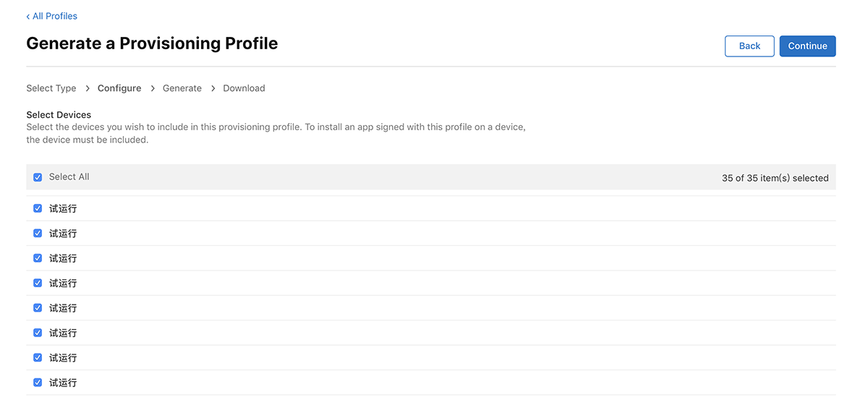This screenshot has height=403, width=868.
Task: Toggle the seventh 试运行 device checkbox
Action: click(38, 357)
